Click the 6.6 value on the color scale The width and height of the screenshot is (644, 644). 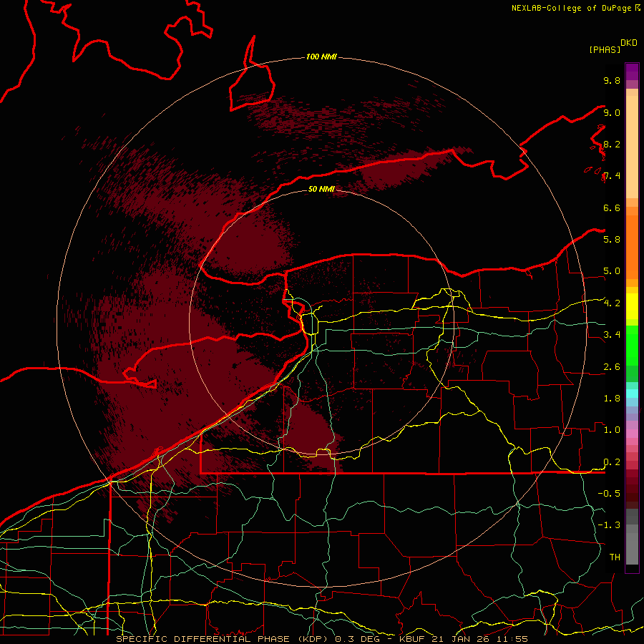click(612, 208)
